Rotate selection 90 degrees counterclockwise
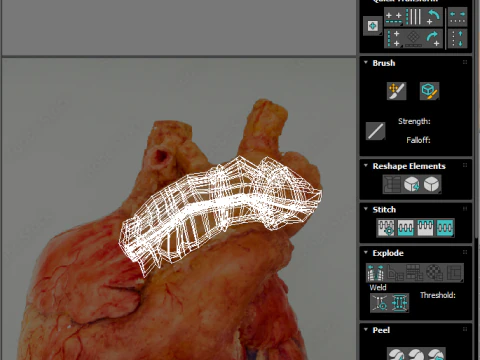This screenshot has height=360, width=480. (x=433, y=17)
